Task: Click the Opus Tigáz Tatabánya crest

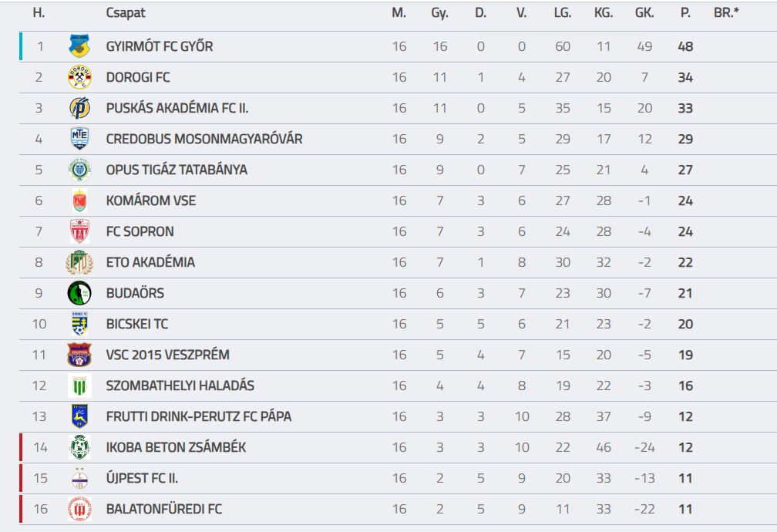Action: pos(79,170)
